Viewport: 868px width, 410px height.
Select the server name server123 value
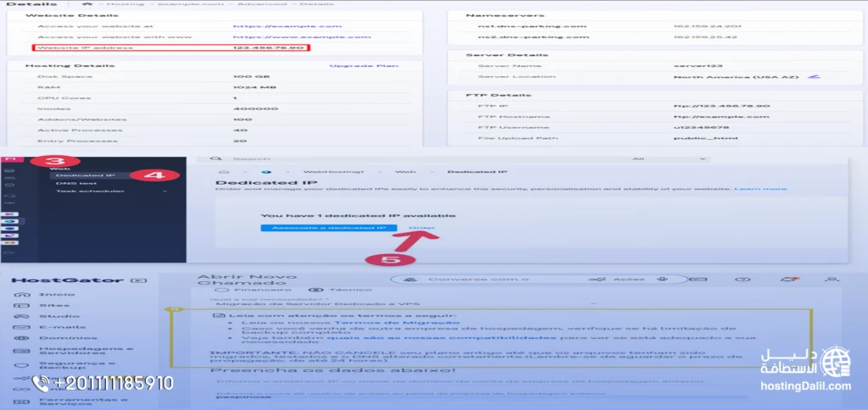point(698,66)
